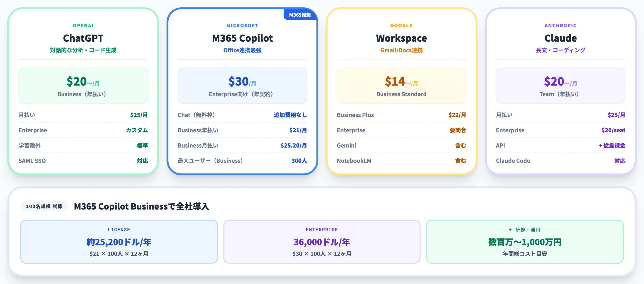Click the 100名規模 試算 pill
Viewport: 644px width, 284px height.
click(44, 206)
